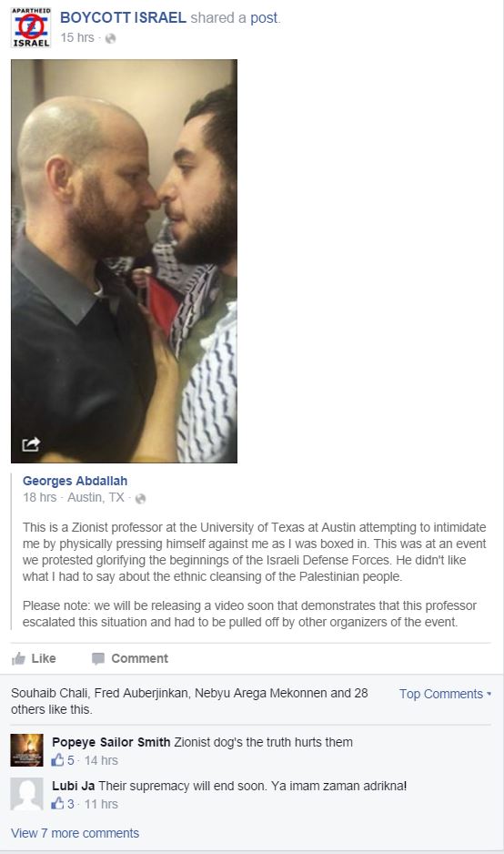Open the shared photo of two men
504x854 pixels.
[124, 261]
